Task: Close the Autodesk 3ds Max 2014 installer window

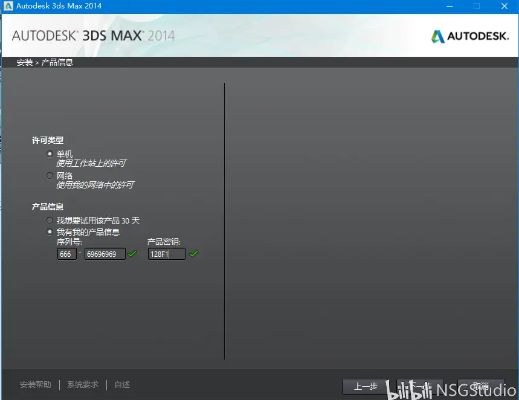Action: pos(504,6)
